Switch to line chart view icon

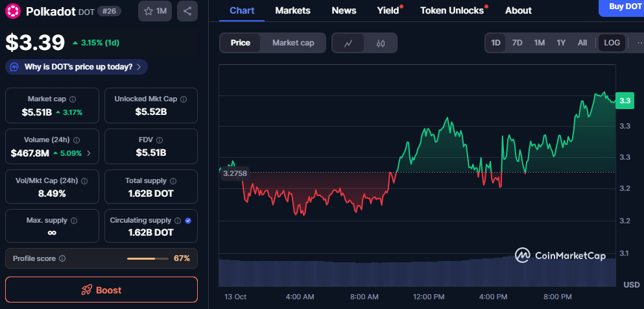tap(348, 43)
